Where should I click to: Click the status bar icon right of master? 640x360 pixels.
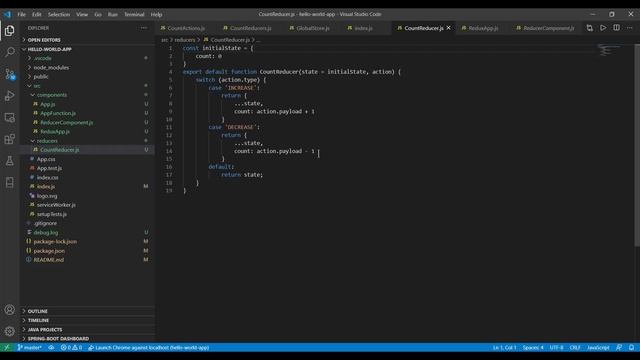(x=51, y=347)
